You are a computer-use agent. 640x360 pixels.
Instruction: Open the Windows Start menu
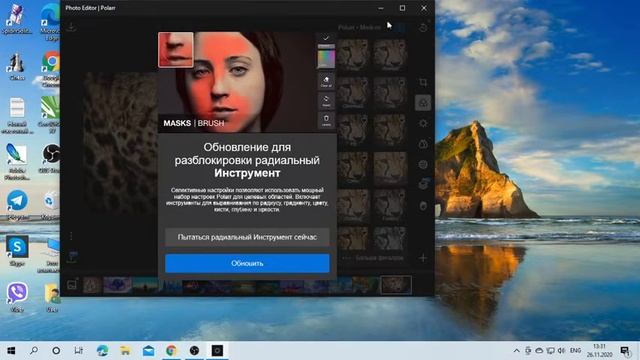point(11,351)
